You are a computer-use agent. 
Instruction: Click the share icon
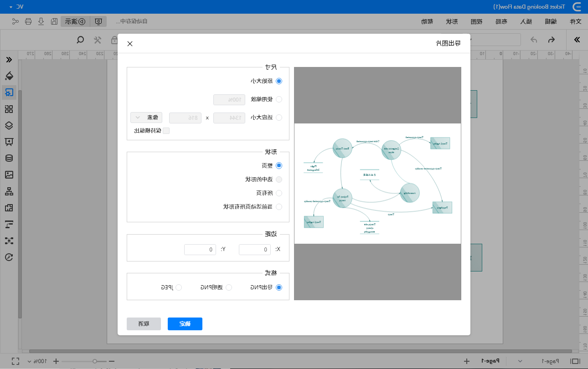(x=15, y=21)
